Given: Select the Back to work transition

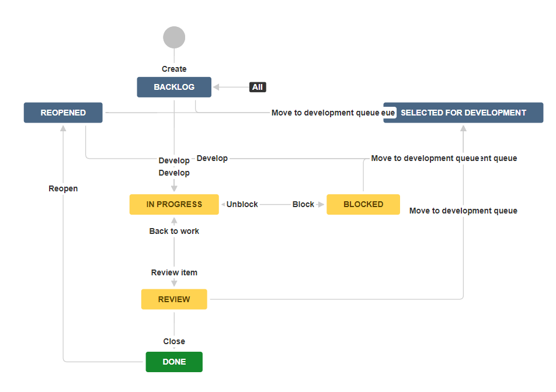Looking at the screenshot, I should point(174,231).
